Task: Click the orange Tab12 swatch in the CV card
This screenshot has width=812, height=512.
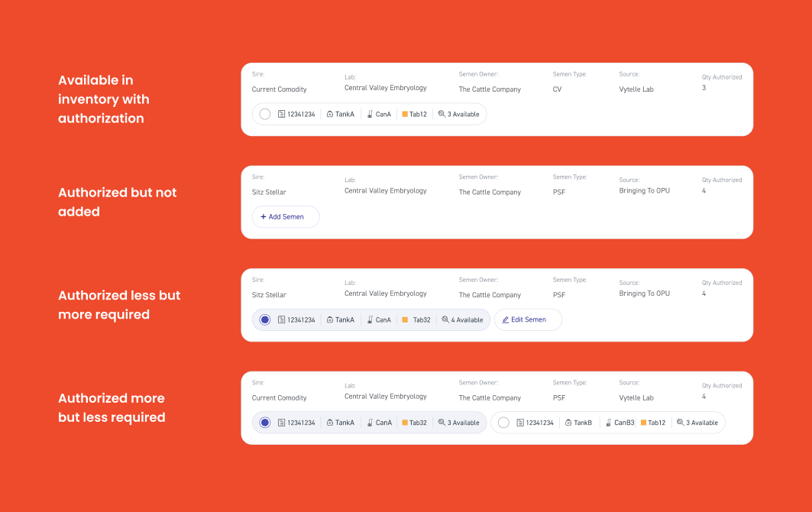Action: [405, 114]
